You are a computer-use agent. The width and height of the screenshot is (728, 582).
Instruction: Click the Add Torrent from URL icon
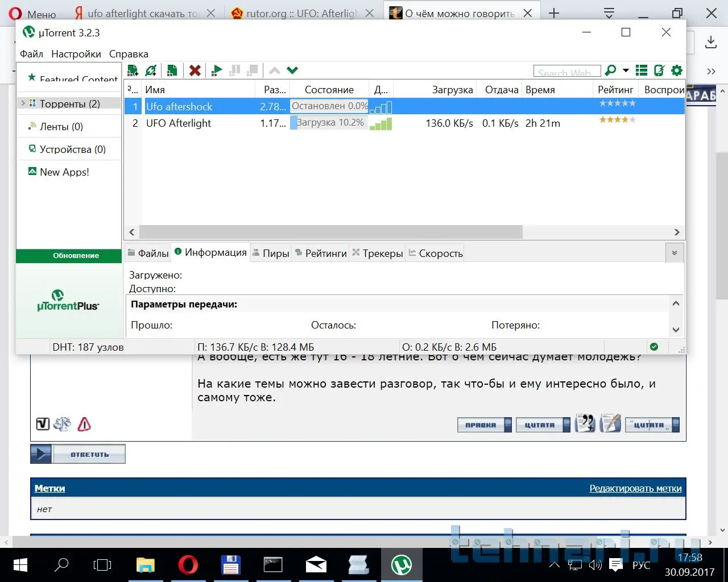click(x=151, y=70)
